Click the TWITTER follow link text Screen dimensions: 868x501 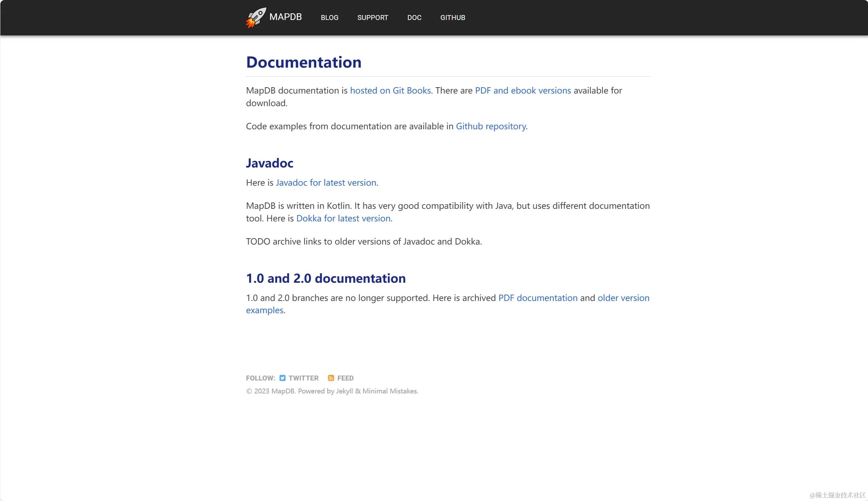click(x=303, y=378)
